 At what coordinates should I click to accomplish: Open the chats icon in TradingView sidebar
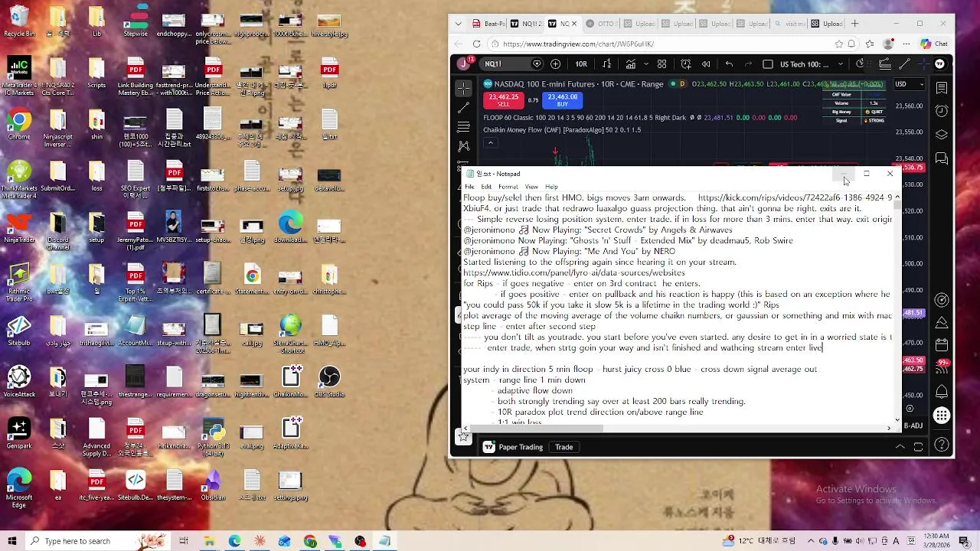942,158
